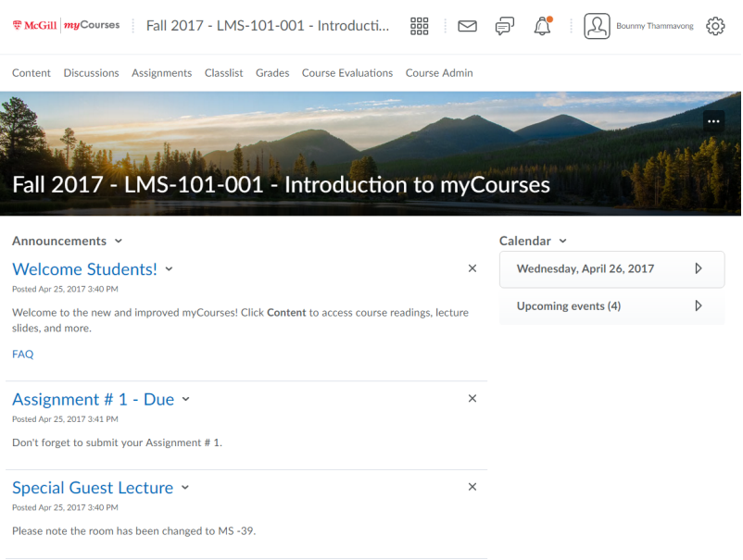Open dropdown next to Welcome Students title

170,269
